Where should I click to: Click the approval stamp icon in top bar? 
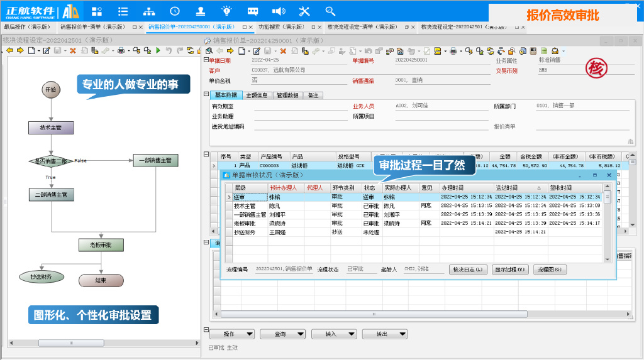point(201,11)
